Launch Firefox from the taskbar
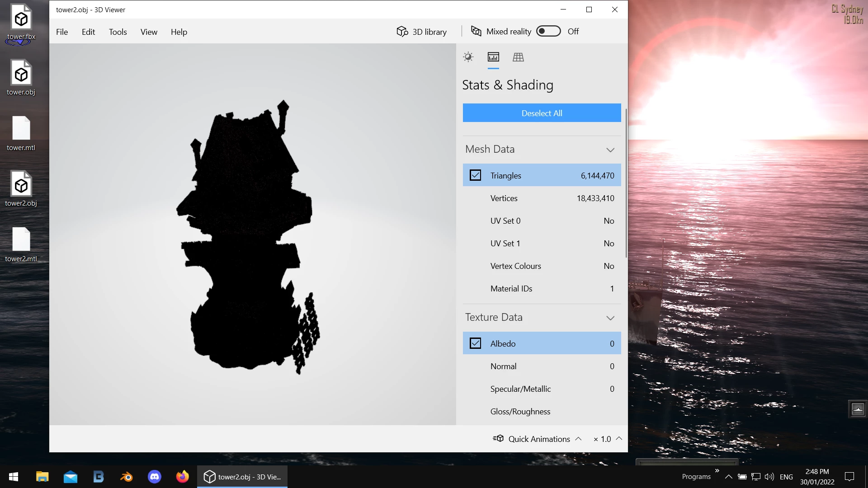The height and width of the screenshot is (488, 868). (x=183, y=477)
